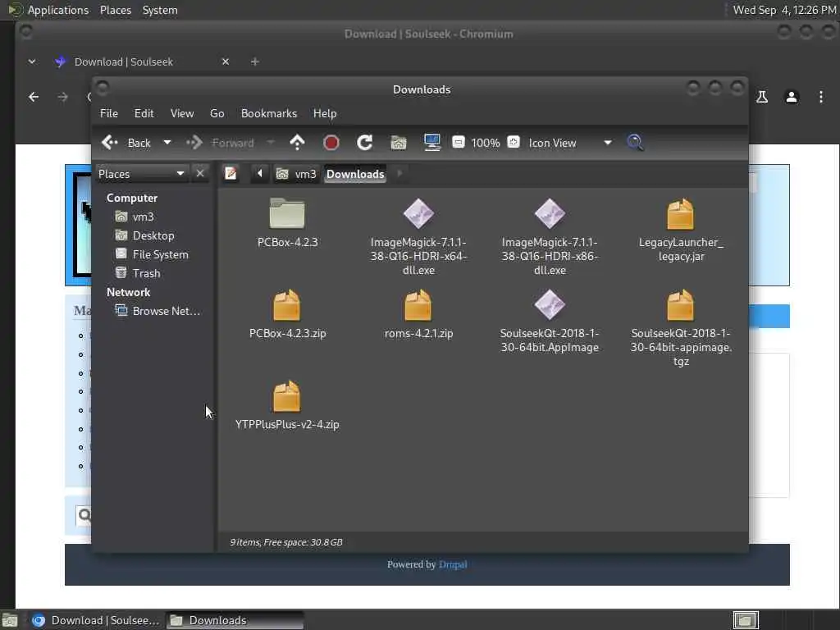840x630 pixels.
Task: Open the Go menu
Action: [x=217, y=113]
